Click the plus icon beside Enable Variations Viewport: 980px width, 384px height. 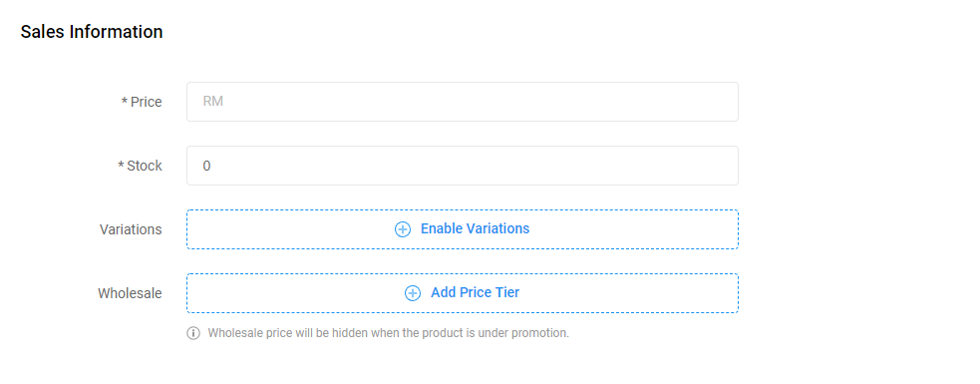[x=403, y=229]
